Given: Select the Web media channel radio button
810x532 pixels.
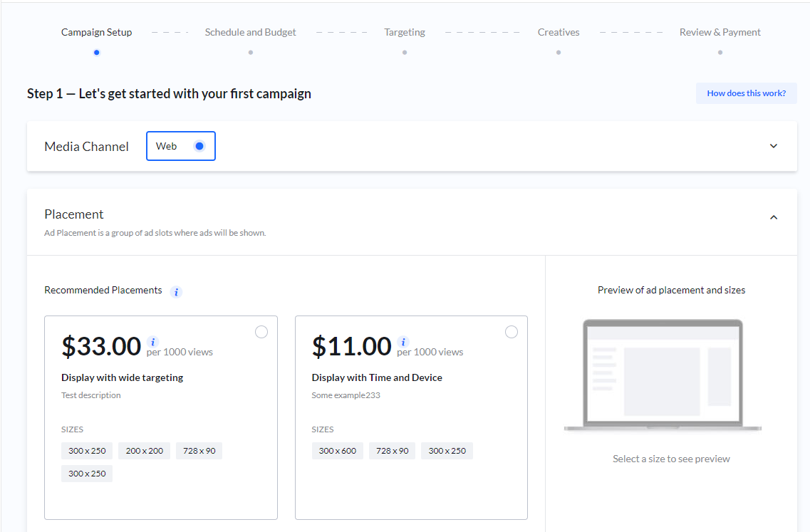Looking at the screenshot, I should point(199,146).
